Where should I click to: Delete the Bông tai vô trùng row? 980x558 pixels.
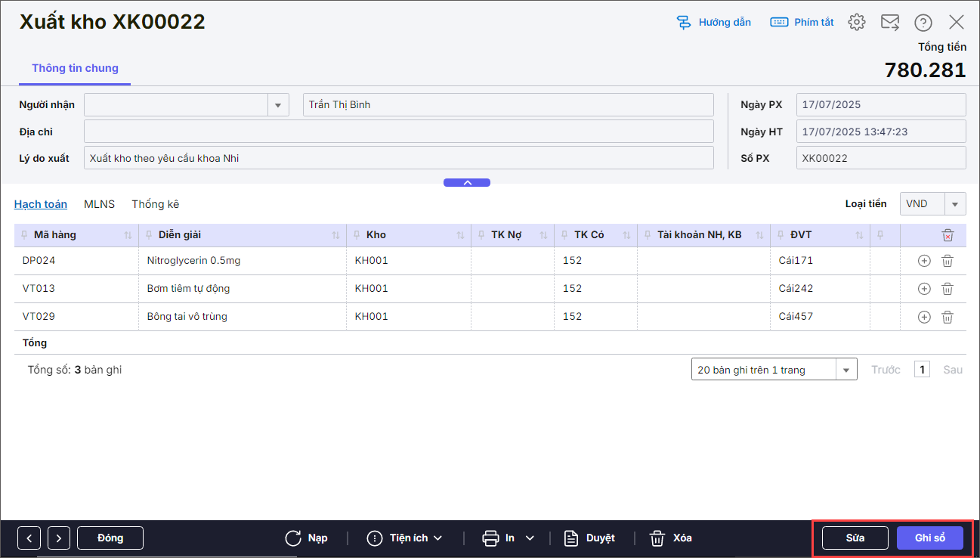coord(948,317)
